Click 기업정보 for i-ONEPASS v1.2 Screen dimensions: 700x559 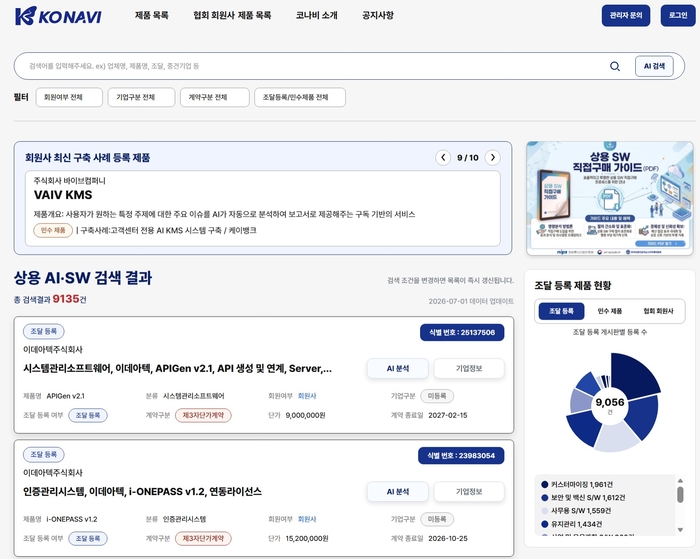coord(469,492)
